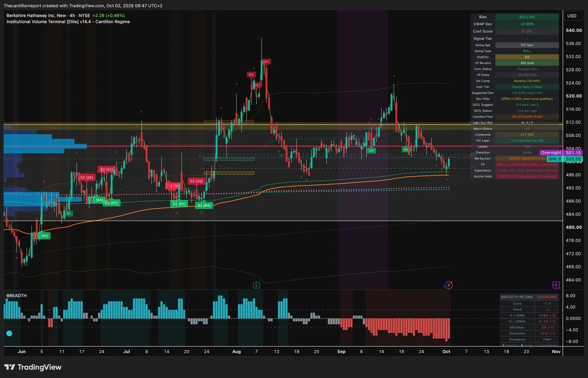Click the 207 bars Swing Age cell
588x378 pixels.
[527, 45]
